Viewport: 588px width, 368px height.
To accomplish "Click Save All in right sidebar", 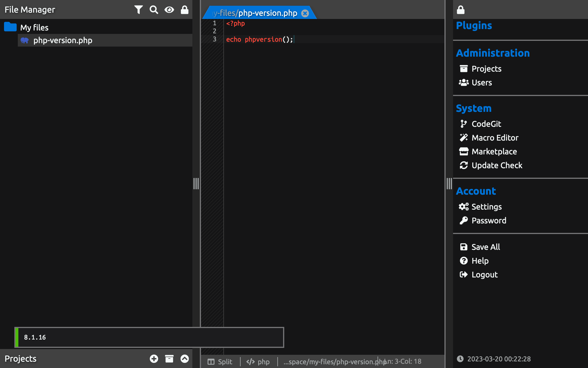I will click(x=486, y=247).
